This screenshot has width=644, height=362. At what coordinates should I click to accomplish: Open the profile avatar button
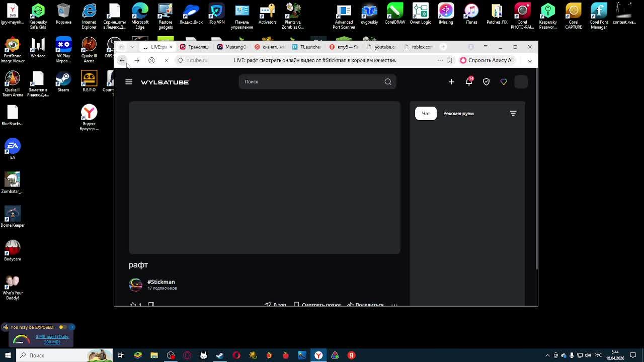tap(521, 82)
